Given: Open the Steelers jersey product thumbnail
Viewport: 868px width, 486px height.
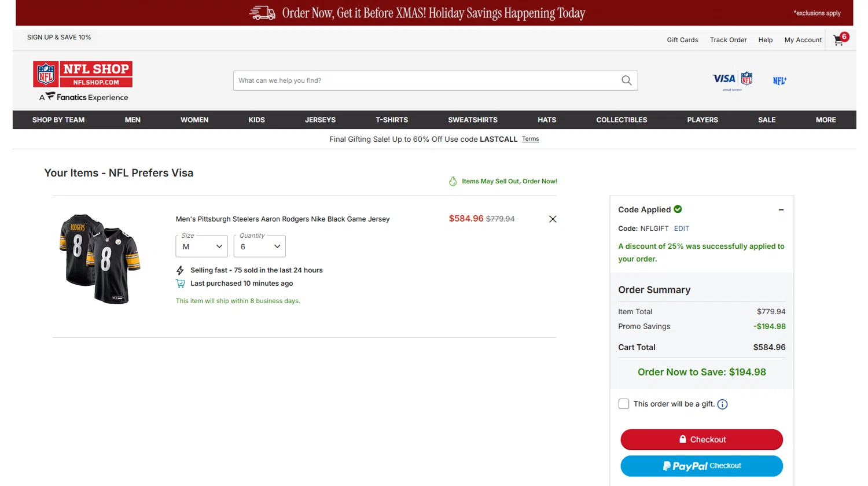Looking at the screenshot, I should point(100,259).
